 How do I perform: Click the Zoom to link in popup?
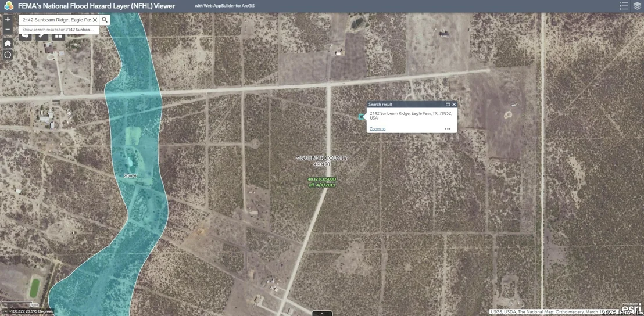point(377,129)
